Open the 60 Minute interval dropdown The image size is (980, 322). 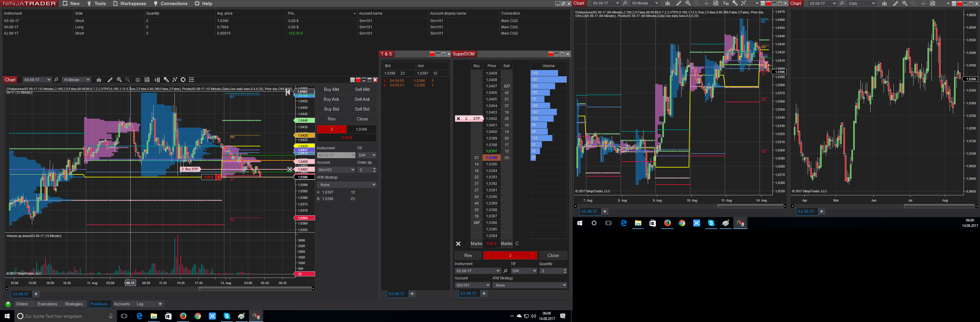click(x=644, y=3)
